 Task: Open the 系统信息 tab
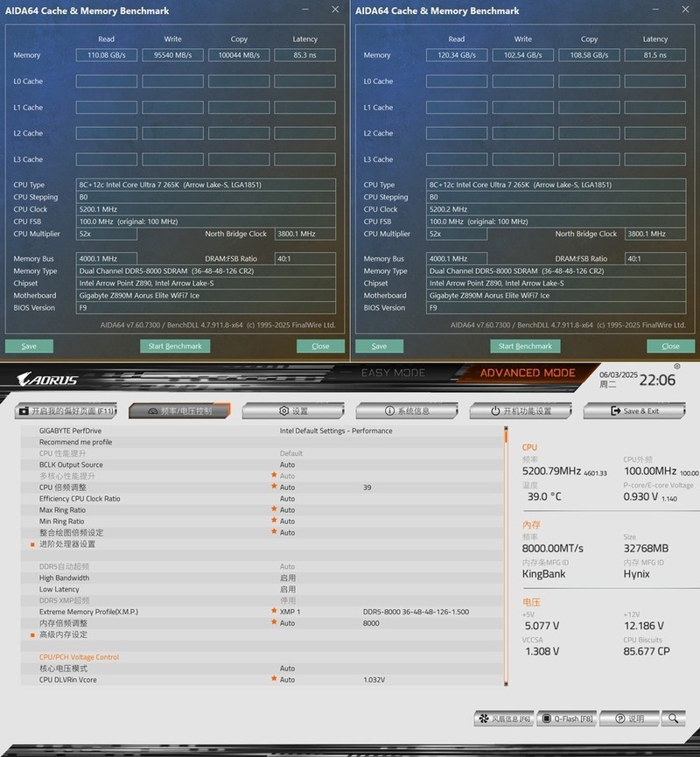(x=407, y=410)
